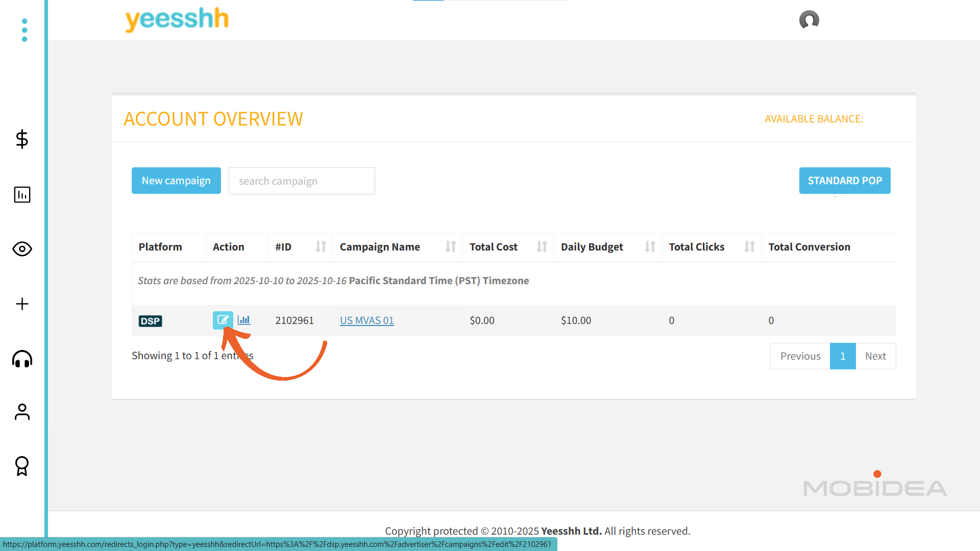Click the STANDARD POP button
Viewport: 980px width, 551px height.
845,181
